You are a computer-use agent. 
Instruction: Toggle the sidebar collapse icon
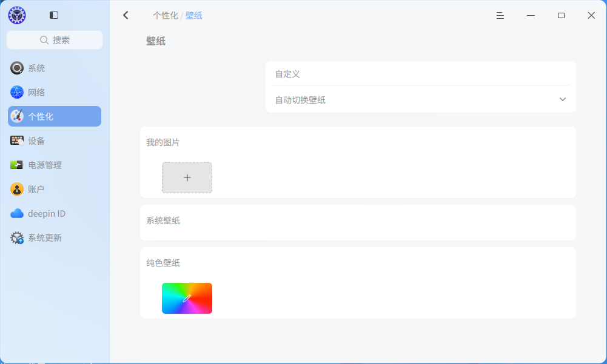click(54, 15)
